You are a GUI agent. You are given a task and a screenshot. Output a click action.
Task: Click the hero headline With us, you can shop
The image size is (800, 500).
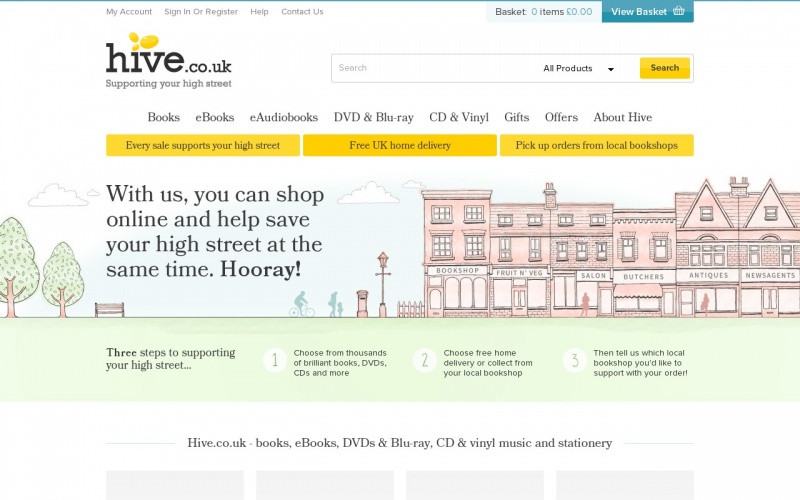point(215,232)
